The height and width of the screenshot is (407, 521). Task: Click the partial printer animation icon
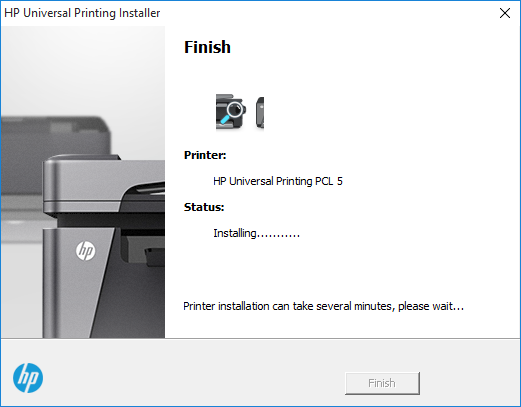pyautogui.click(x=260, y=112)
